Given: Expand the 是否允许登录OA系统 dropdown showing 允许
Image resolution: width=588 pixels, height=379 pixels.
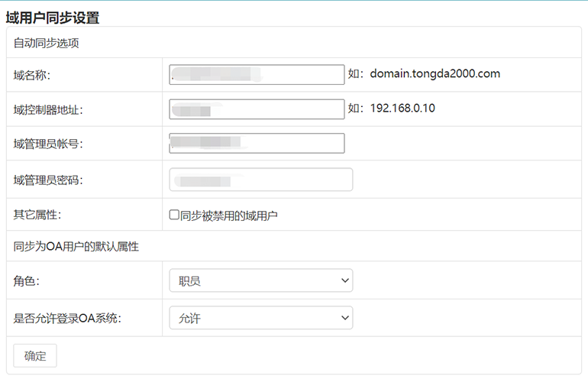Looking at the screenshot, I should point(260,318).
